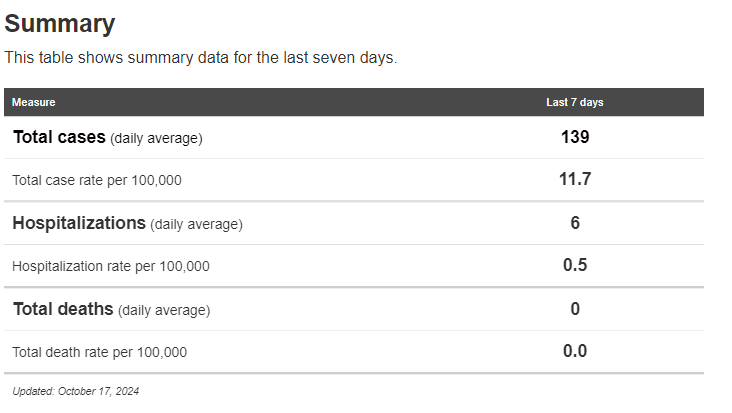Click the Hospitalization rate per 100,000 label
Viewport: 732px width, 413px height.
(111, 266)
